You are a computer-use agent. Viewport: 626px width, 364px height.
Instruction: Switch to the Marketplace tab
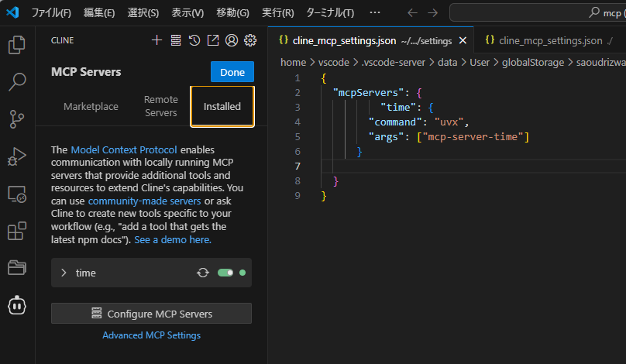(x=91, y=107)
